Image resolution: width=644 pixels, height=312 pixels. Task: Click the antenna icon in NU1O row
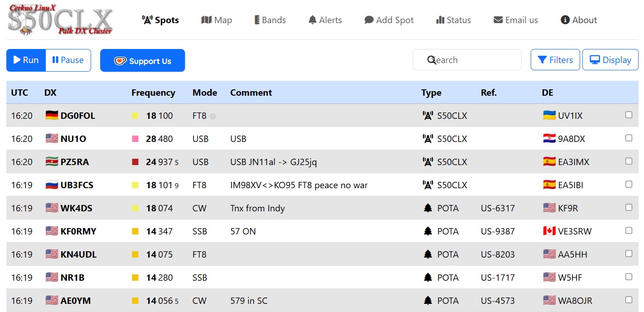(x=428, y=139)
